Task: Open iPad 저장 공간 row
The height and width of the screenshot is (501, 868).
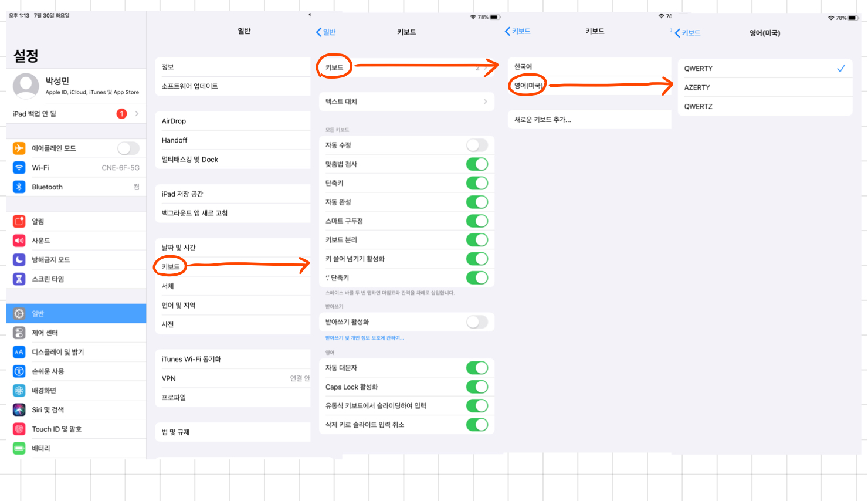Action: tap(233, 194)
